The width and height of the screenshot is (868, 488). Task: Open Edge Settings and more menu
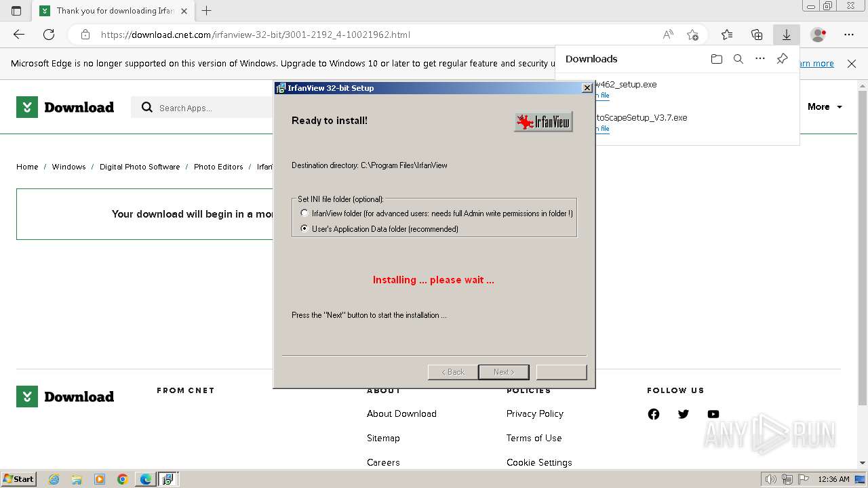tap(849, 35)
